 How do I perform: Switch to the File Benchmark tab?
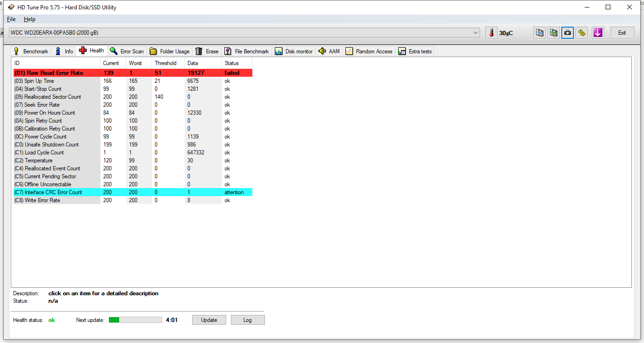[x=246, y=51]
